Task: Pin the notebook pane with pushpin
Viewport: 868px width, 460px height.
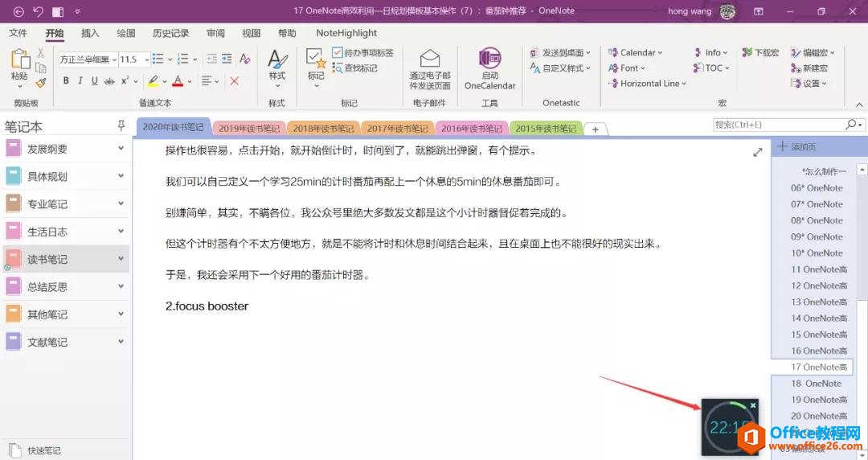Action: 121,125
